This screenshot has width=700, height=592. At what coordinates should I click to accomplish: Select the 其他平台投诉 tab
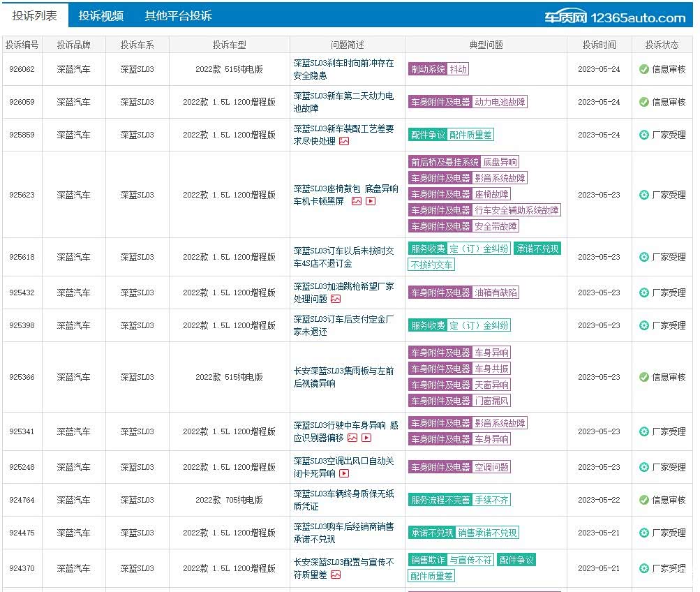[178, 15]
